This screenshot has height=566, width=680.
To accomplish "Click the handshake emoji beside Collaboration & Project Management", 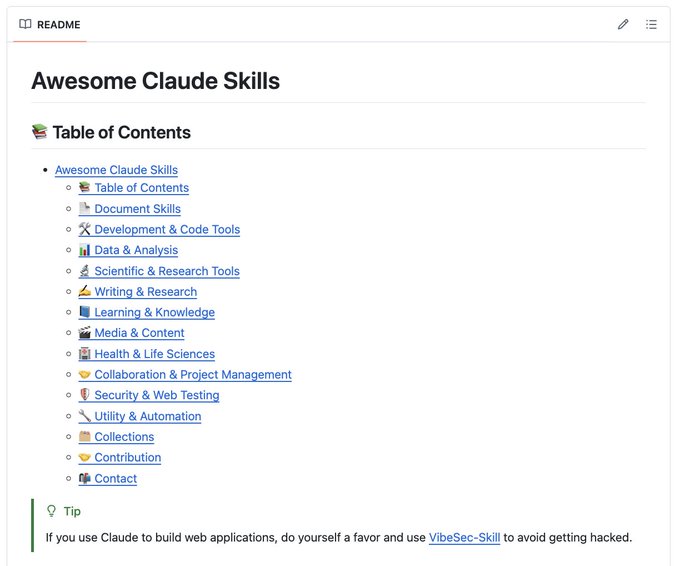I will pyautogui.click(x=85, y=374).
